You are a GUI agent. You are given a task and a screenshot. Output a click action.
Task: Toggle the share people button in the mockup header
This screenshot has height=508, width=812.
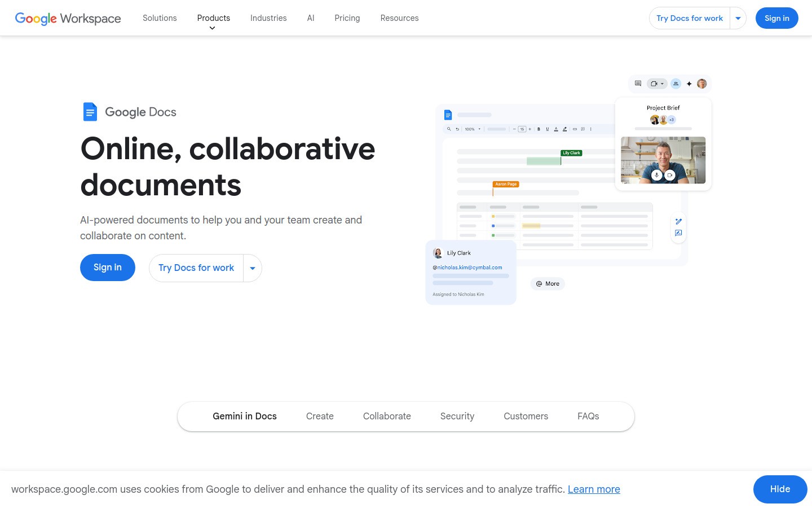pyautogui.click(x=676, y=83)
